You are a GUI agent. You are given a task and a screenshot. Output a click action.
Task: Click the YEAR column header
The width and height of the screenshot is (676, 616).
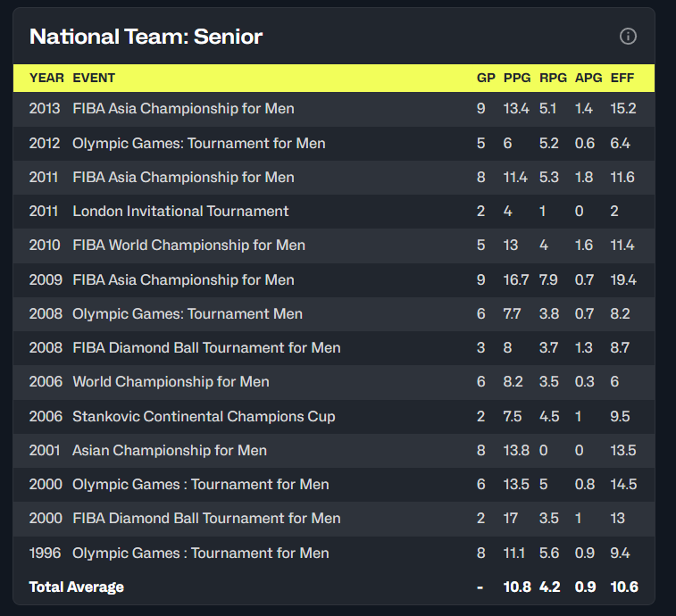pos(46,78)
